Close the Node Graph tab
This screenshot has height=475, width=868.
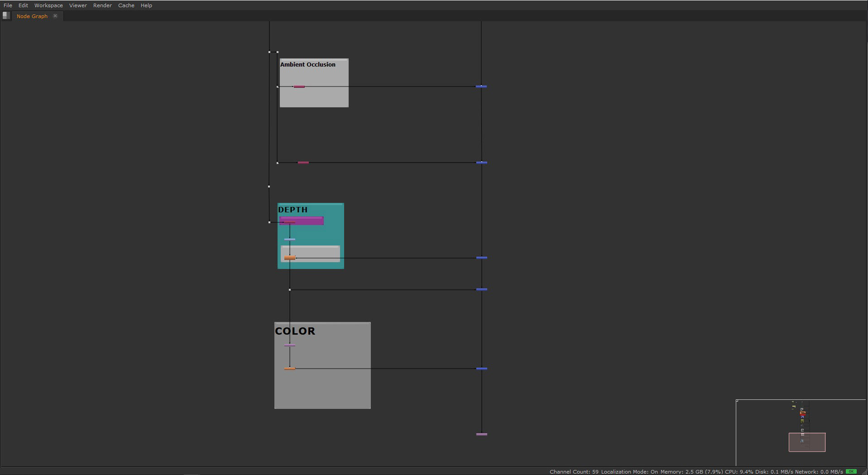tap(55, 16)
